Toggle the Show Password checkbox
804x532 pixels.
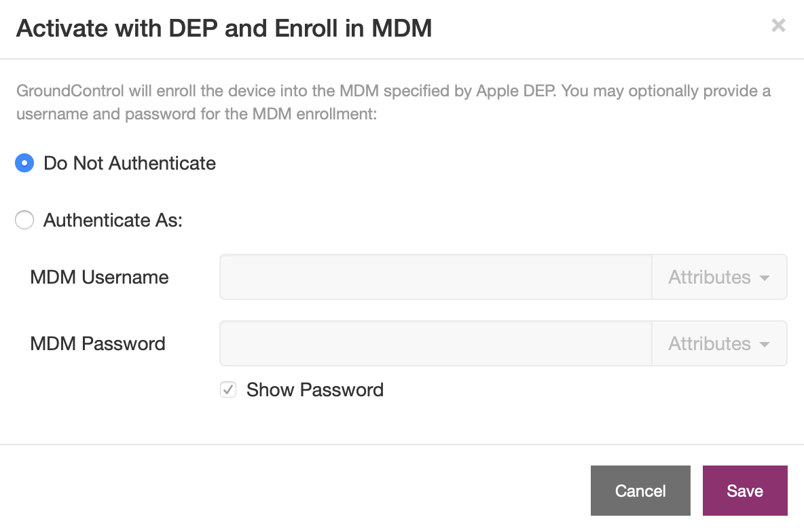228,389
